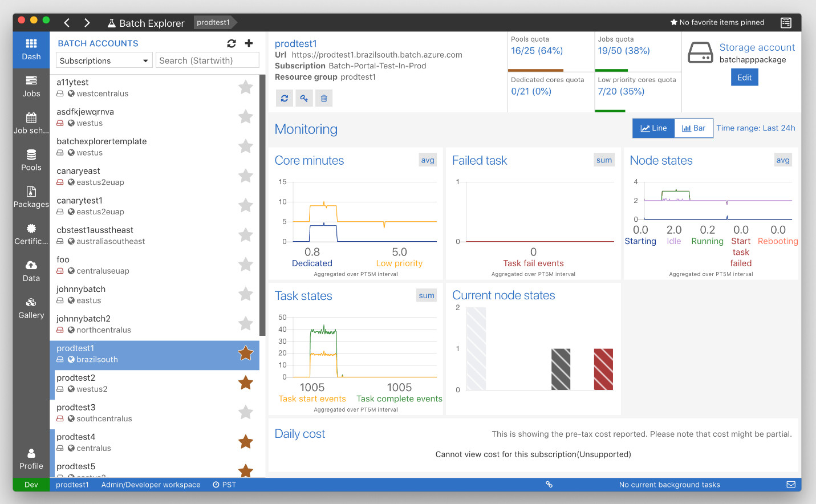This screenshot has height=504, width=816.
Task: Open the Pools sidebar section
Action: point(31,161)
